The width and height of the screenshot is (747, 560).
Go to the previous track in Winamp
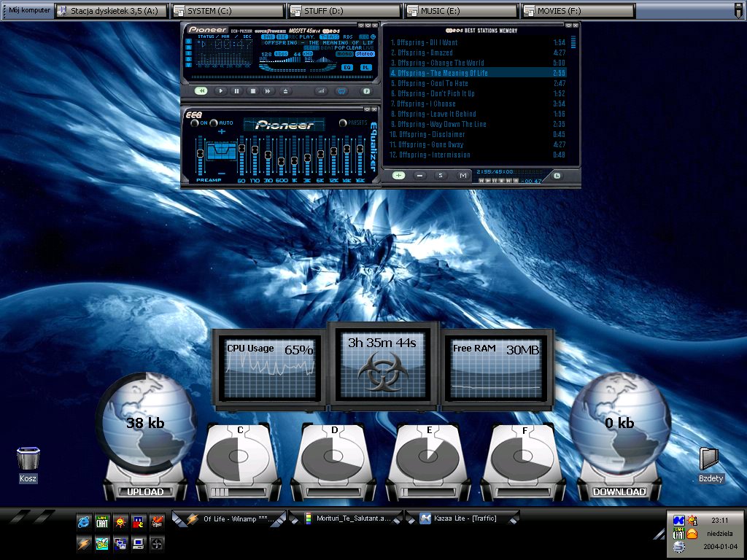click(x=201, y=91)
